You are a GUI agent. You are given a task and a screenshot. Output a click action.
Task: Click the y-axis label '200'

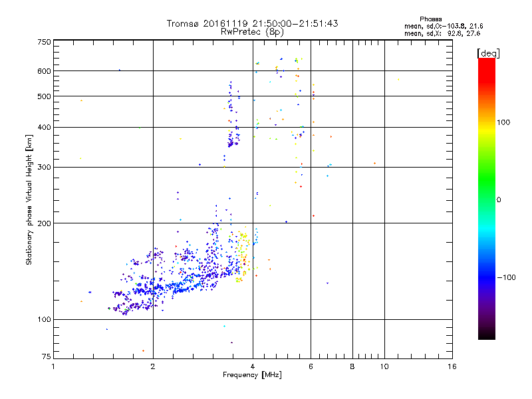[x=44, y=223]
